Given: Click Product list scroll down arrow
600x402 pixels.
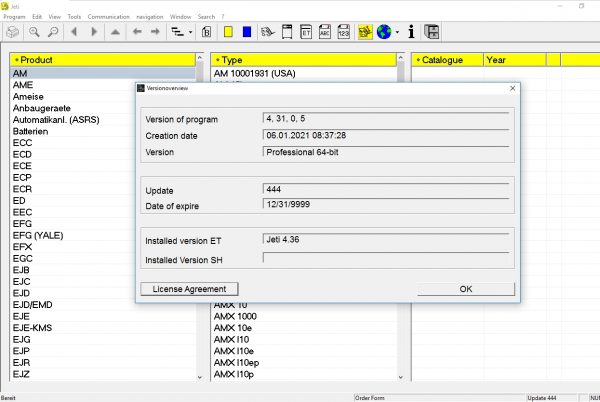Looking at the screenshot, I should pos(200,377).
